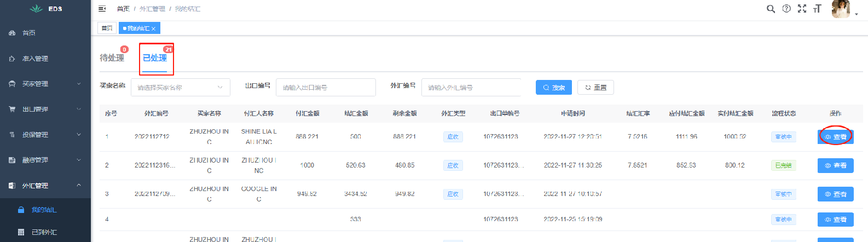Toggle fullscreen mode icon
Viewport: 868px width, 242px height.
(x=802, y=9)
